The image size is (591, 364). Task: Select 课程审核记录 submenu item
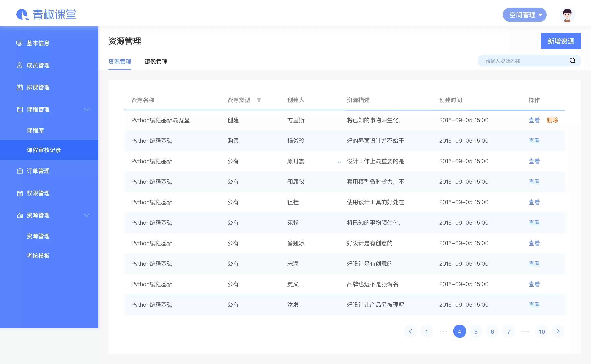49,150
